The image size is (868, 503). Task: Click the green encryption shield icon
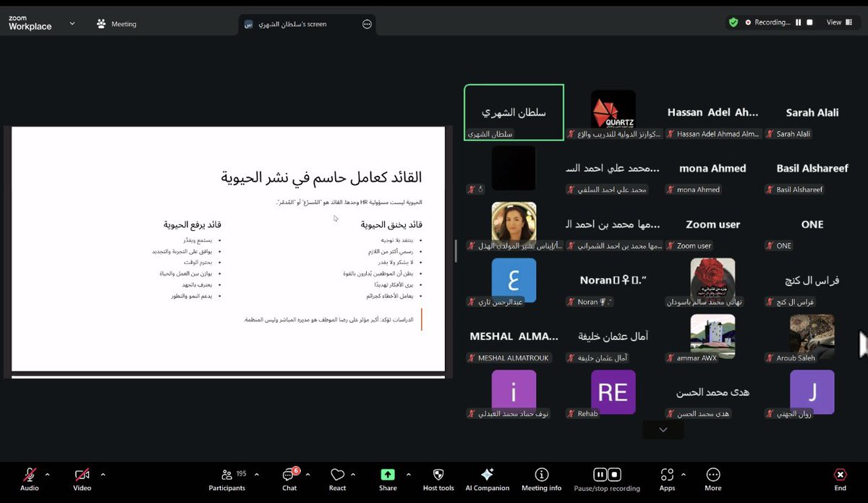pos(733,22)
